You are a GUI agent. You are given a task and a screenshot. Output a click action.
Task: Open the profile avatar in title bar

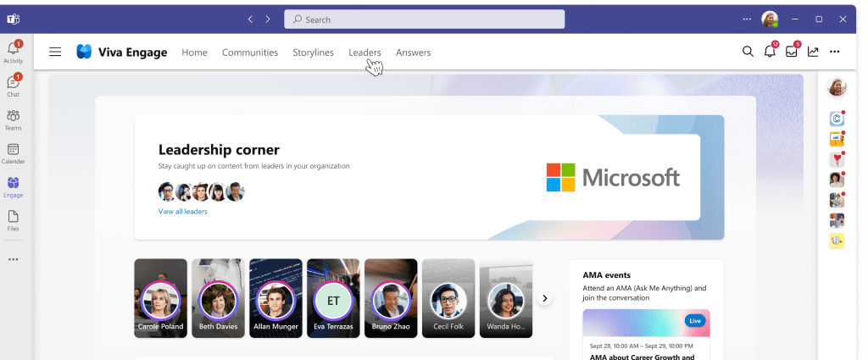[770, 19]
